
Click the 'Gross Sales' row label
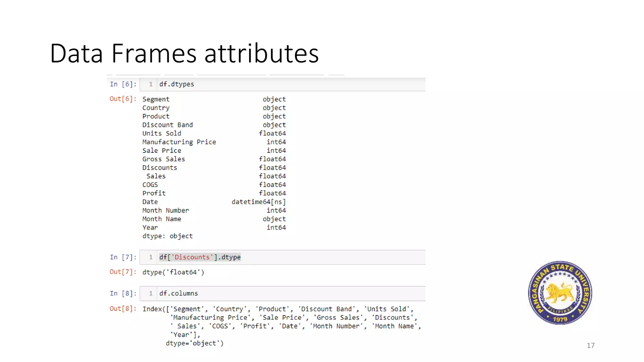click(x=164, y=159)
